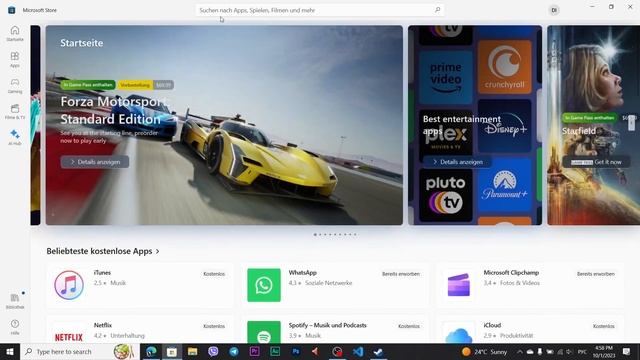Click the taskbar search box
The image size is (640, 360).
point(80,351)
